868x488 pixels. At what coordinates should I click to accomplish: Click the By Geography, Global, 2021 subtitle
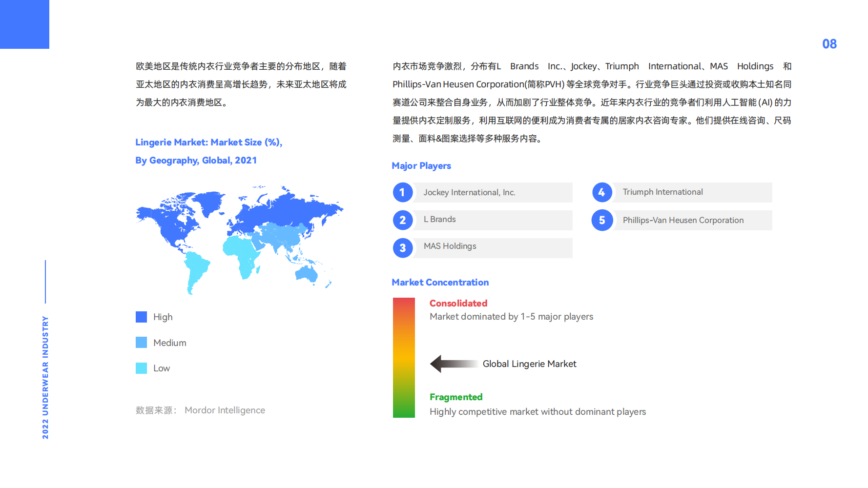[x=196, y=161]
